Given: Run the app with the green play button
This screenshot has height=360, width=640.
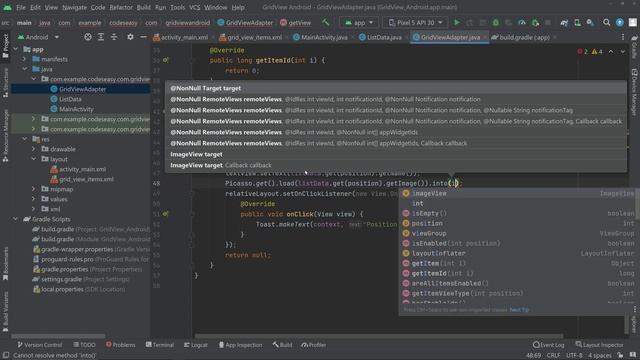Looking at the screenshot, I should (x=457, y=22).
